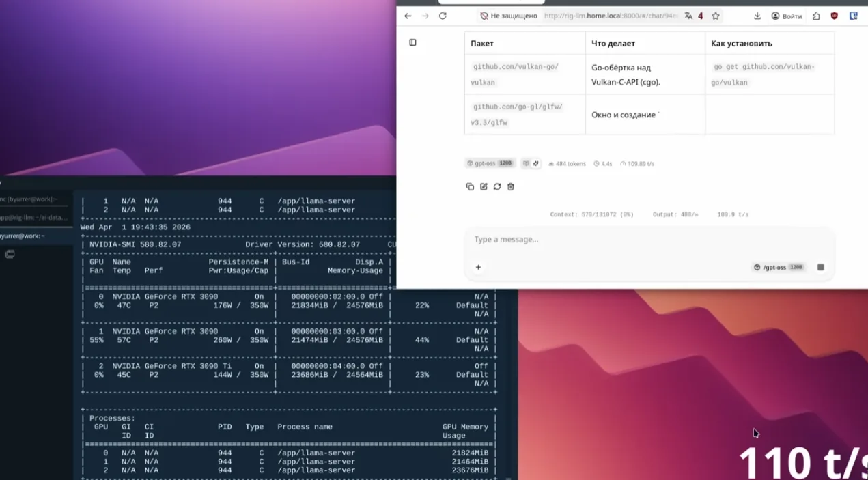Click the "109.89 t/s" speed value
Screen dimensions: 868x480
(x=637, y=164)
